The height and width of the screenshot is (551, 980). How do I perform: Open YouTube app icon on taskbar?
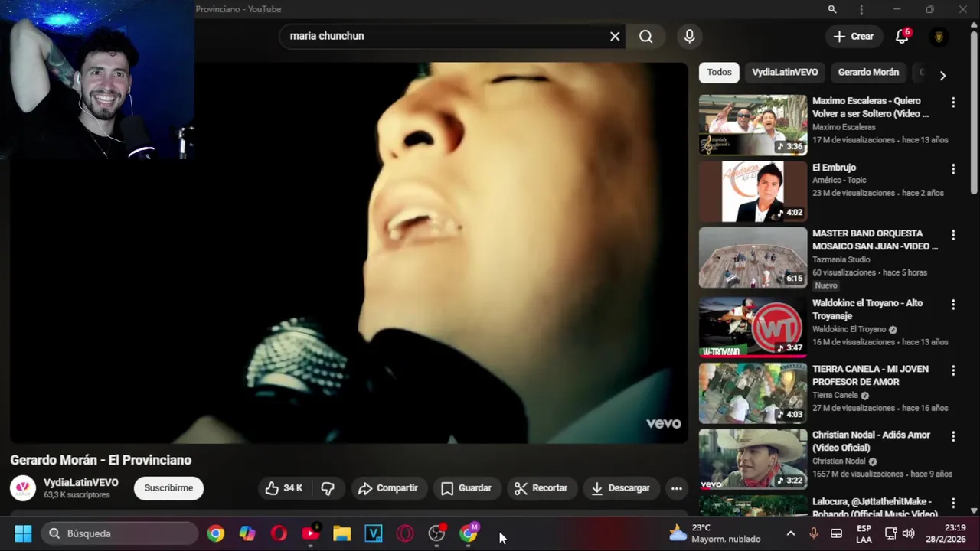point(310,533)
